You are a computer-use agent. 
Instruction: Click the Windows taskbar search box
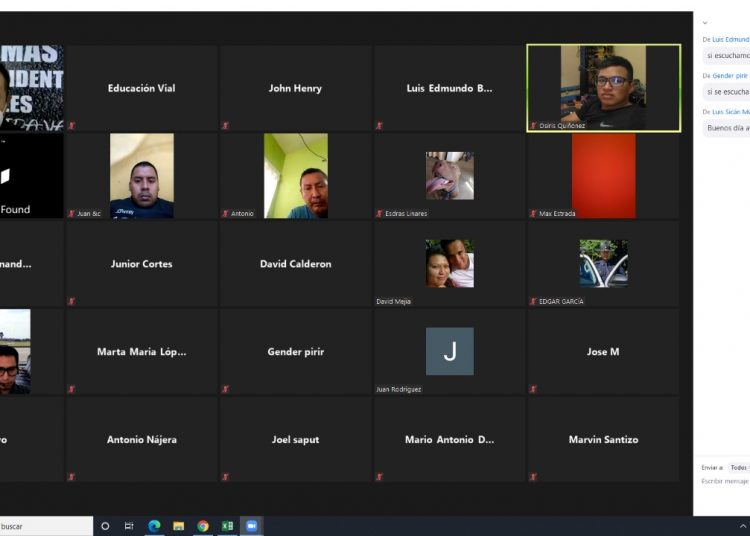(x=45, y=526)
